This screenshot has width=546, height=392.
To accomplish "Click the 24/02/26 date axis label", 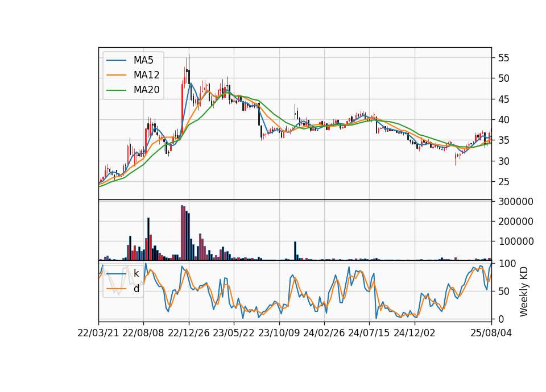I will 324,333.
